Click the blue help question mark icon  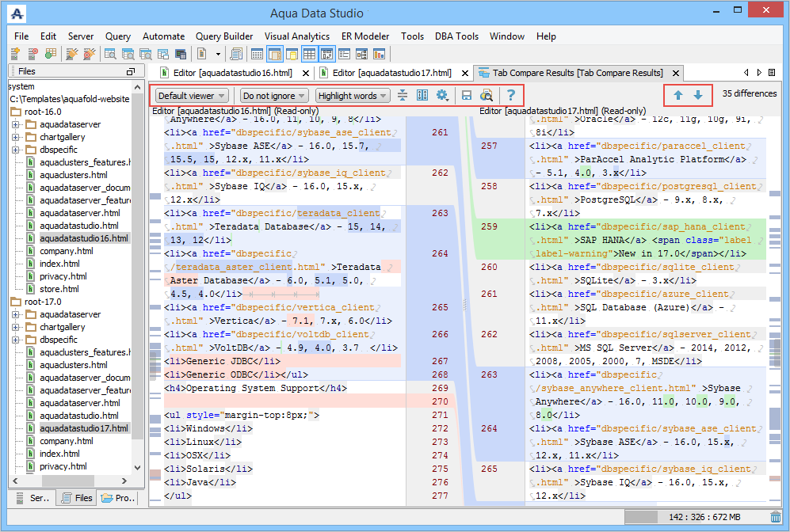tap(511, 95)
